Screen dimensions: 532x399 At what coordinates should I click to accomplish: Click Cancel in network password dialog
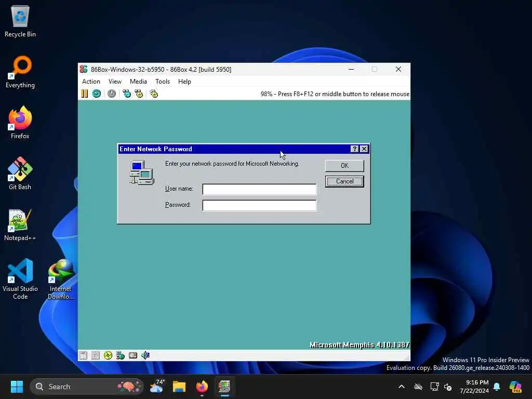point(344,181)
